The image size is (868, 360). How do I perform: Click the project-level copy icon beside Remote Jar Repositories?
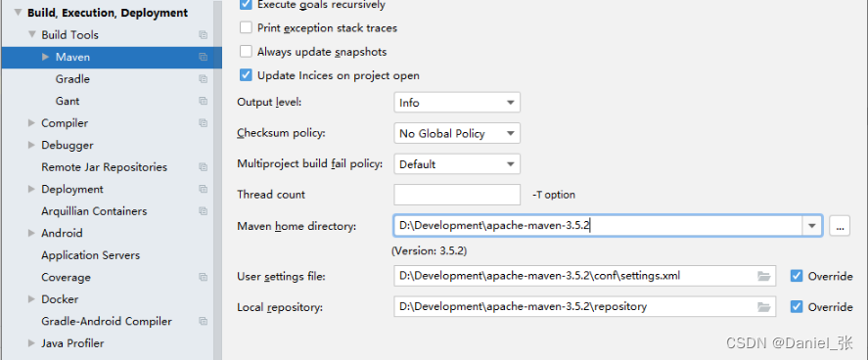pyautogui.click(x=204, y=167)
